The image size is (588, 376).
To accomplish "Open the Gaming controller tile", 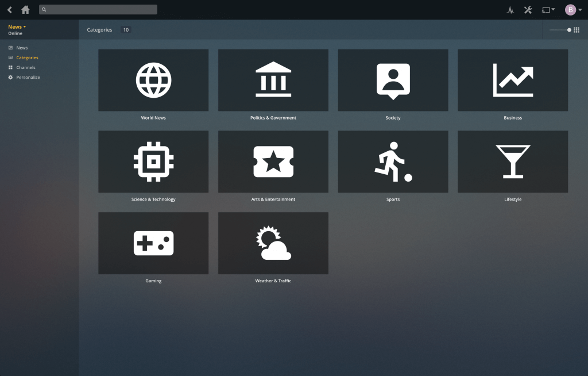I will pyautogui.click(x=153, y=243).
